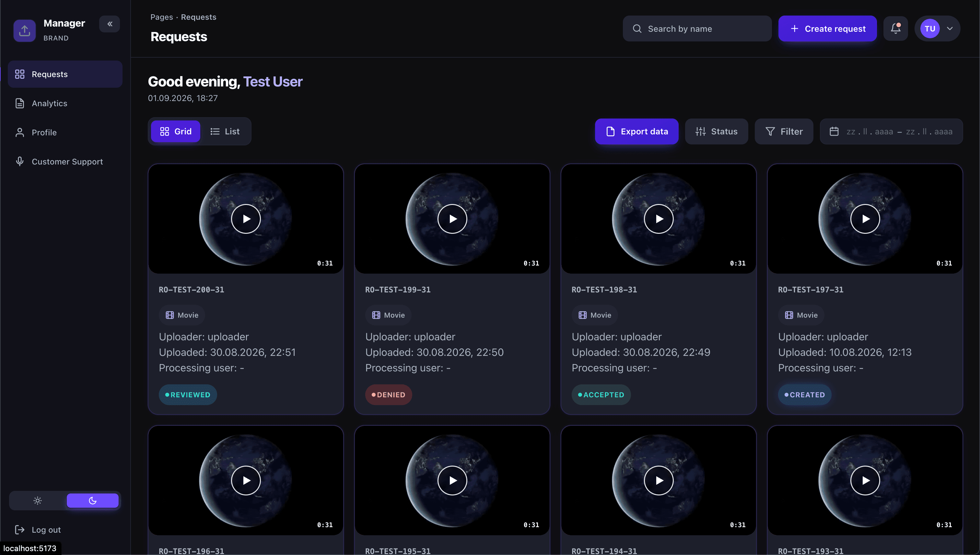The width and height of the screenshot is (980, 555).
Task: Switch to List view
Action: pyautogui.click(x=225, y=131)
